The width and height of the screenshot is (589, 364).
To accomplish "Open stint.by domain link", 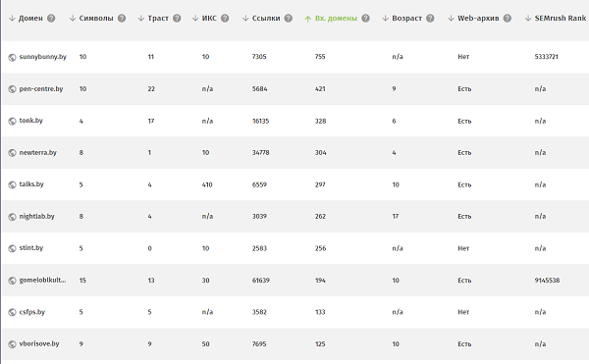I will tap(31, 248).
